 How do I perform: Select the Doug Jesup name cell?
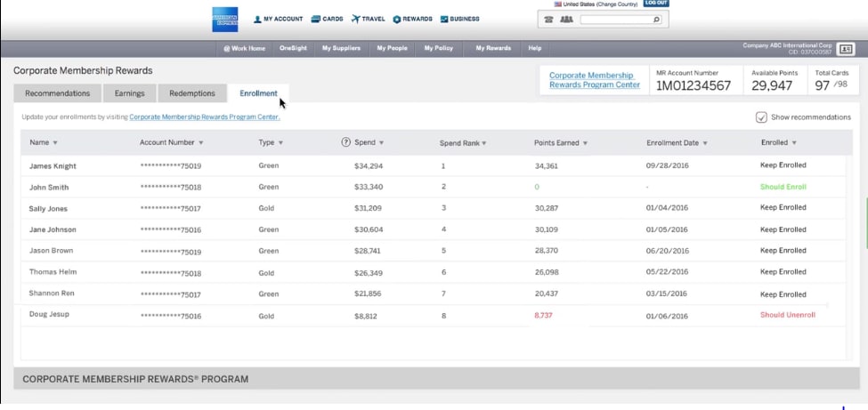coord(49,314)
